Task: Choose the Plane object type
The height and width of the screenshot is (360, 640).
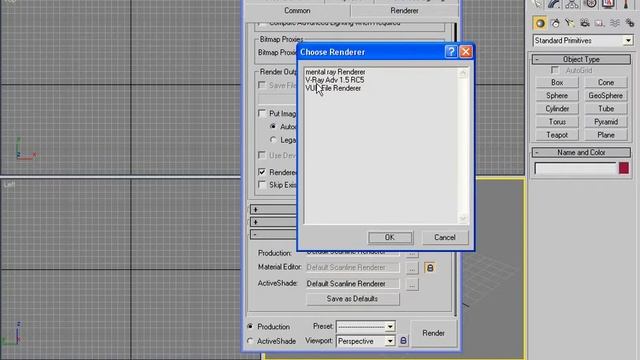Action: [x=606, y=135]
